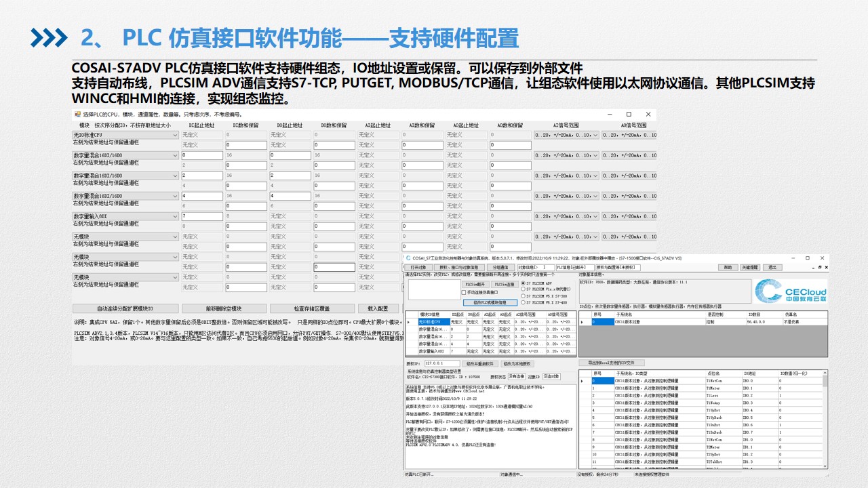868x488 pixels.
Task: Open 数字量混合16DI/16DO dropdown with DI start address 2
Action: click(x=125, y=176)
